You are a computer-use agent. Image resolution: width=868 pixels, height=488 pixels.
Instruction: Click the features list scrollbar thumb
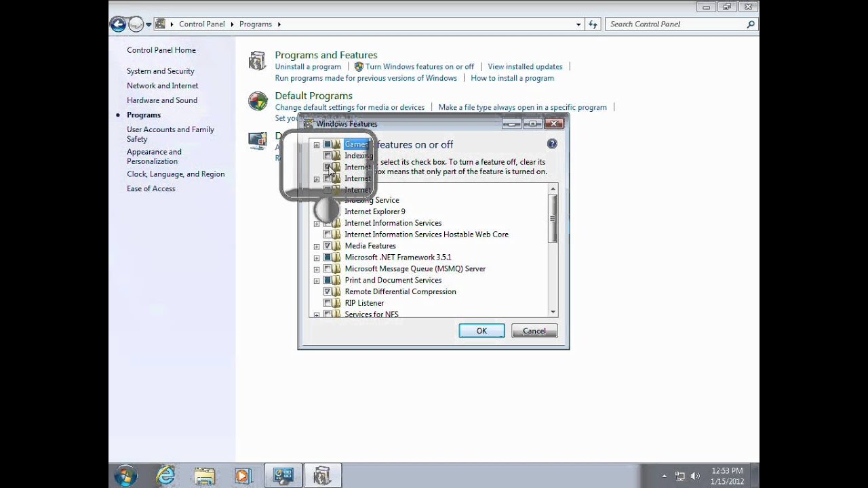[553, 218]
